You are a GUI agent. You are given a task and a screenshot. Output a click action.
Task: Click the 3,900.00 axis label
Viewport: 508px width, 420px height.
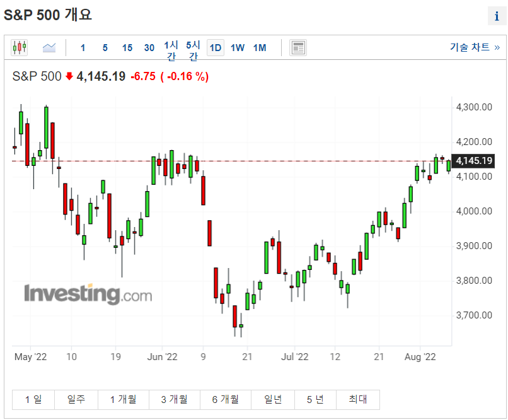tap(474, 246)
